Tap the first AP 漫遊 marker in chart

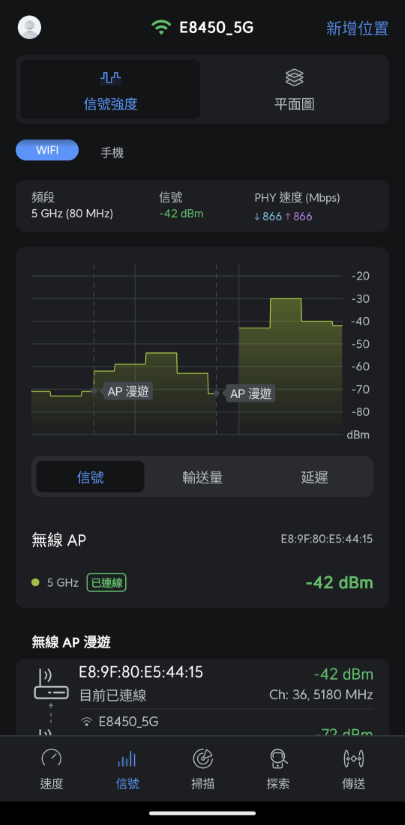129,391
